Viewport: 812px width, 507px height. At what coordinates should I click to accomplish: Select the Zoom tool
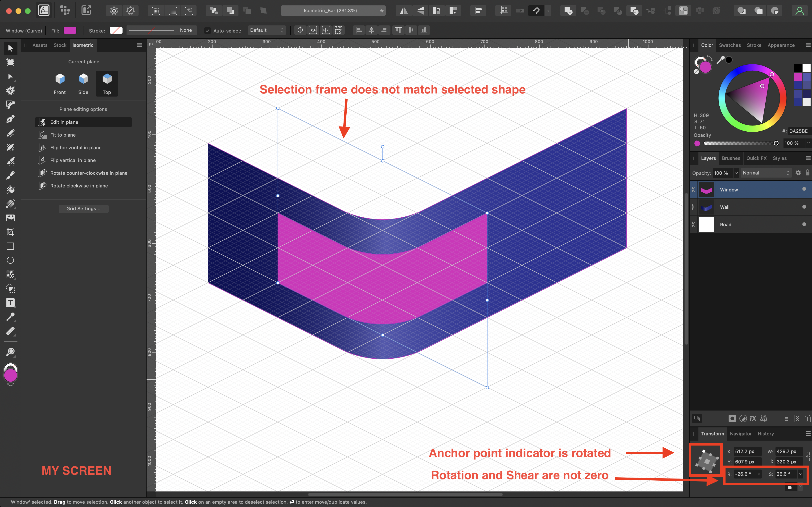10,352
